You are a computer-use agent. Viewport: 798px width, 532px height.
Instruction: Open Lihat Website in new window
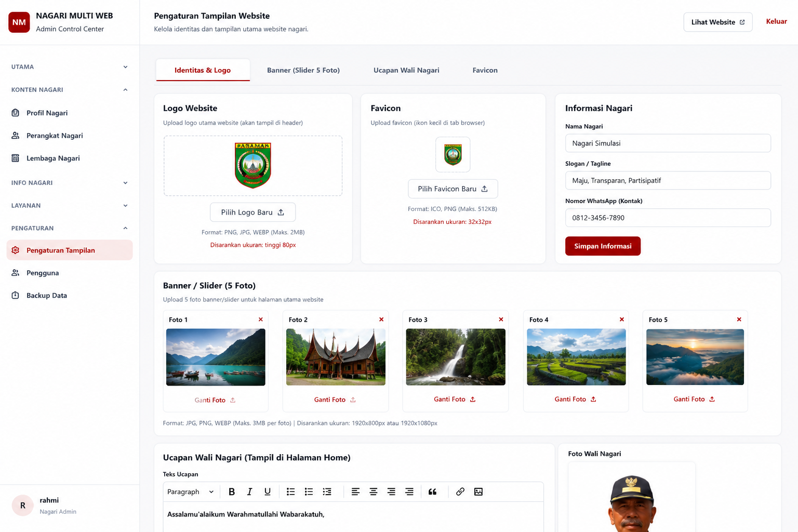click(x=718, y=22)
